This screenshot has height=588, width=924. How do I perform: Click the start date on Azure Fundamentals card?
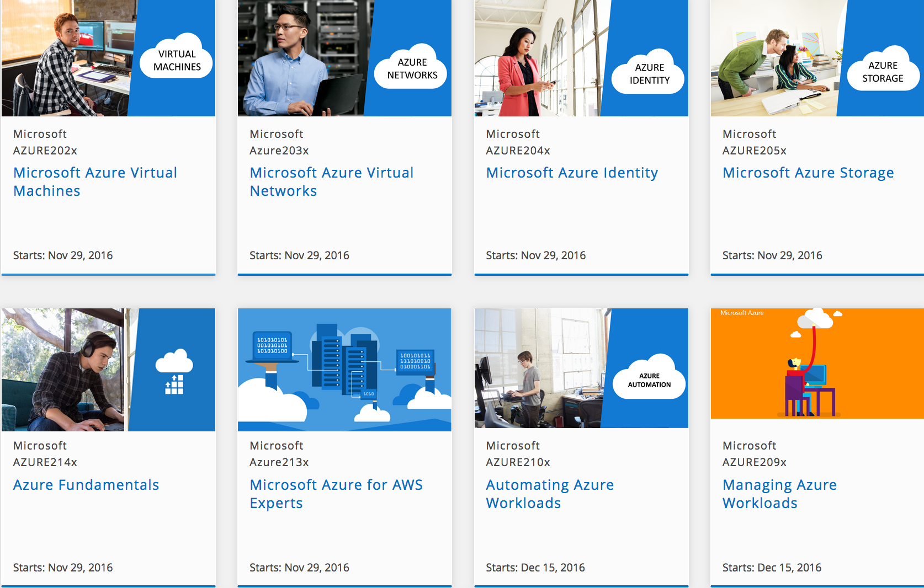coord(63,568)
